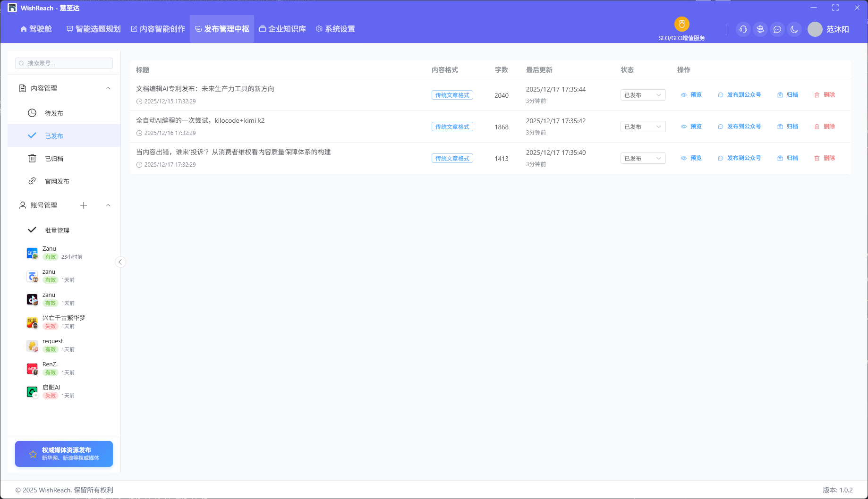Viewport: 868px width, 499px height.
Task: Switch to the 内容智能创作 tab
Action: [158, 29]
